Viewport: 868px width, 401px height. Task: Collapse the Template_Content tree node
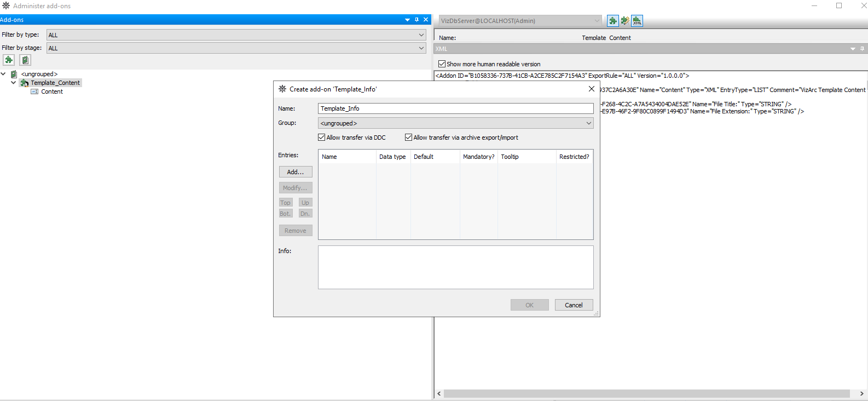14,83
